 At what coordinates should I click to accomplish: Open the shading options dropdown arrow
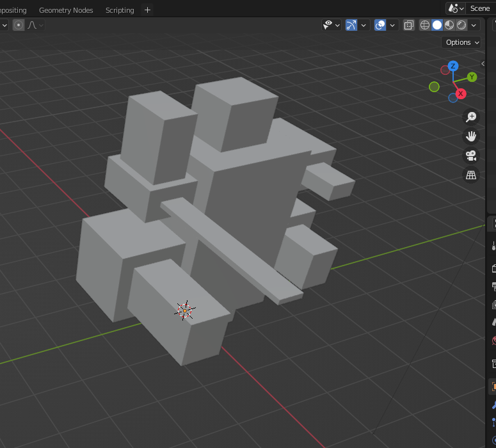tap(474, 25)
